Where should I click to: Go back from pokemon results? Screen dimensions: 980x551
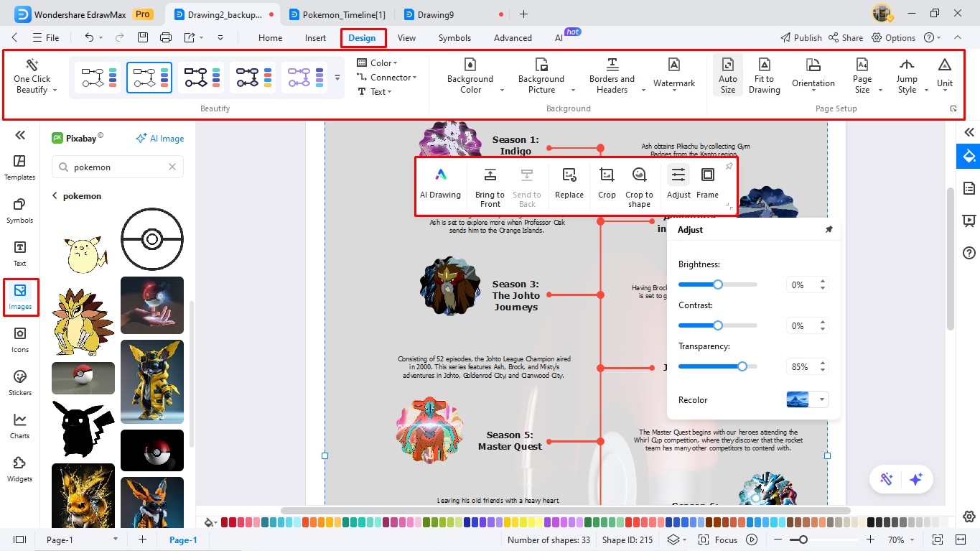tap(55, 196)
